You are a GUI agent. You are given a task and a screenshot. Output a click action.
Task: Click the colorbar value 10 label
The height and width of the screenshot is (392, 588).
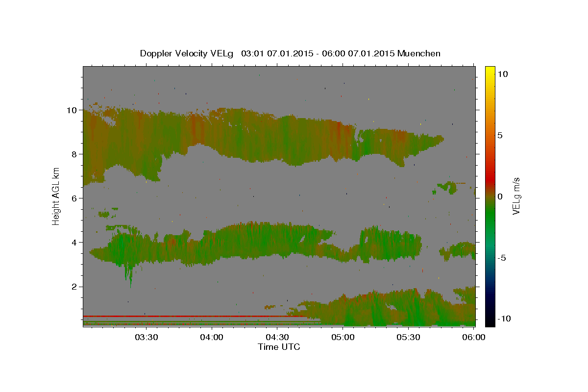point(503,74)
